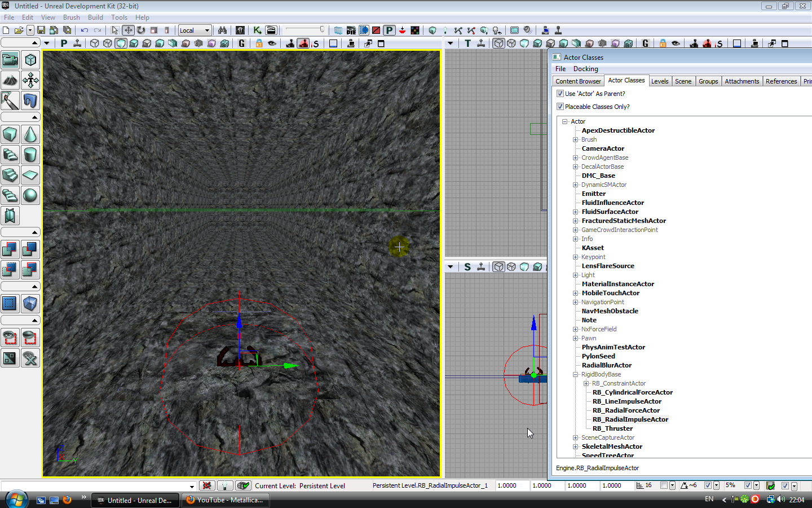Switch to YouTube window in taskbar
The height and width of the screenshot is (508, 812).
(x=225, y=500)
